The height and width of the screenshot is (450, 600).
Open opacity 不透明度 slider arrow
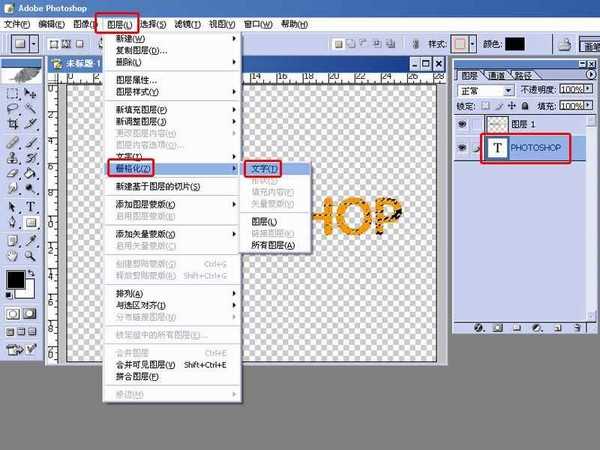coord(588,89)
